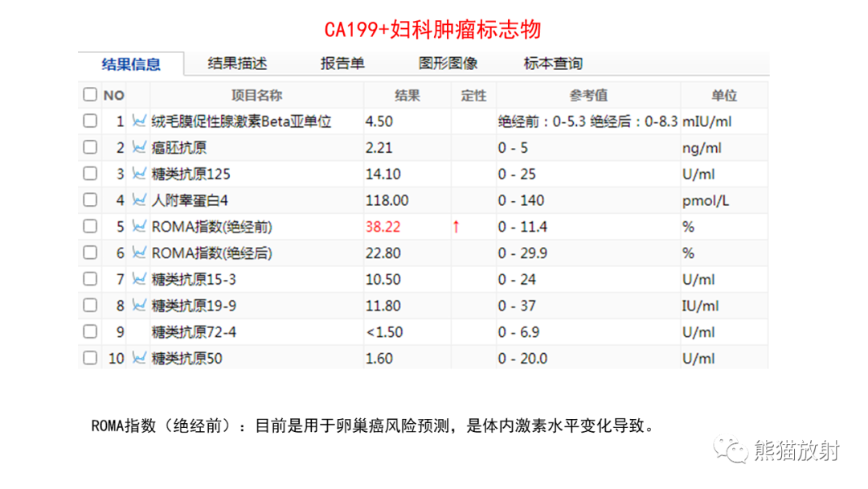
Task: Open trend chart icon for 绒毛膜促性腺激素Beta亚单位
Action: [139, 121]
